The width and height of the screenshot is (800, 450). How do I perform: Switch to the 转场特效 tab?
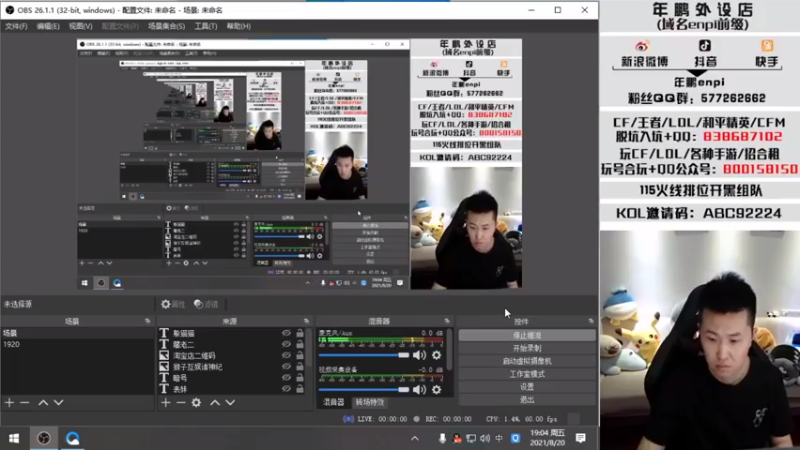tap(370, 402)
